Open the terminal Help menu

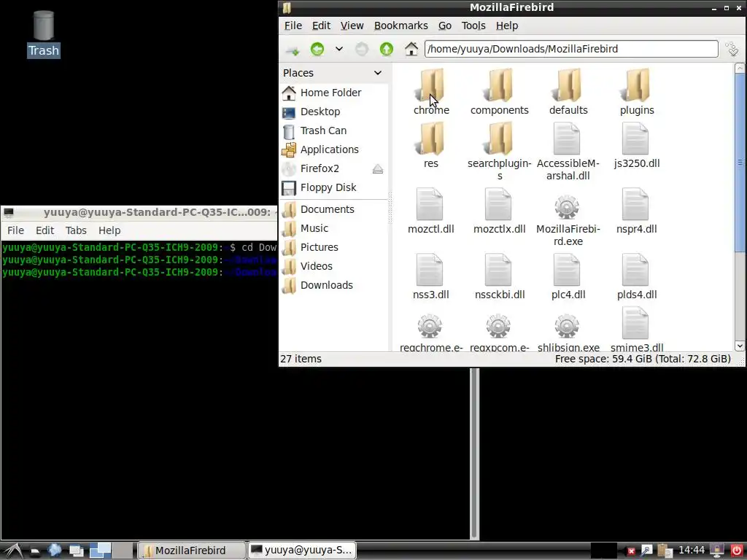pyautogui.click(x=109, y=230)
